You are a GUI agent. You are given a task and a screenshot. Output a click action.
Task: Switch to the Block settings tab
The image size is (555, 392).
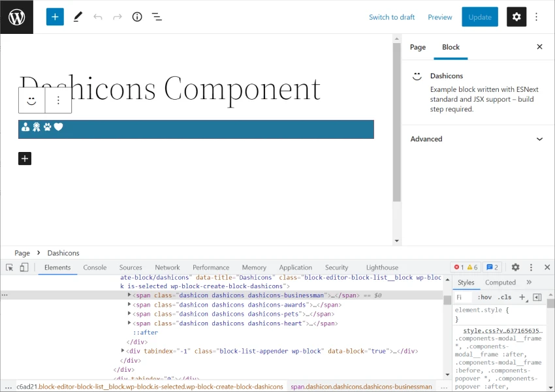coord(451,47)
